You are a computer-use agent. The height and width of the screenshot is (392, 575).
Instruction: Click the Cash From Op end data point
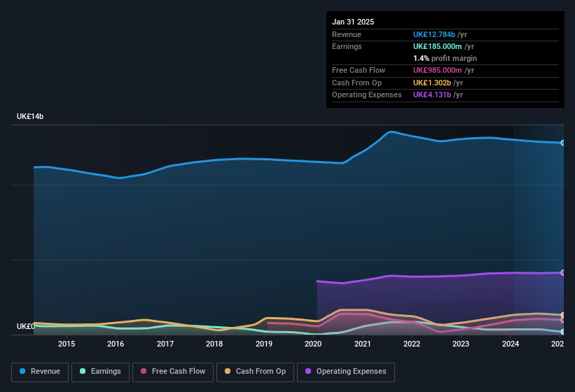pyautogui.click(x=562, y=315)
